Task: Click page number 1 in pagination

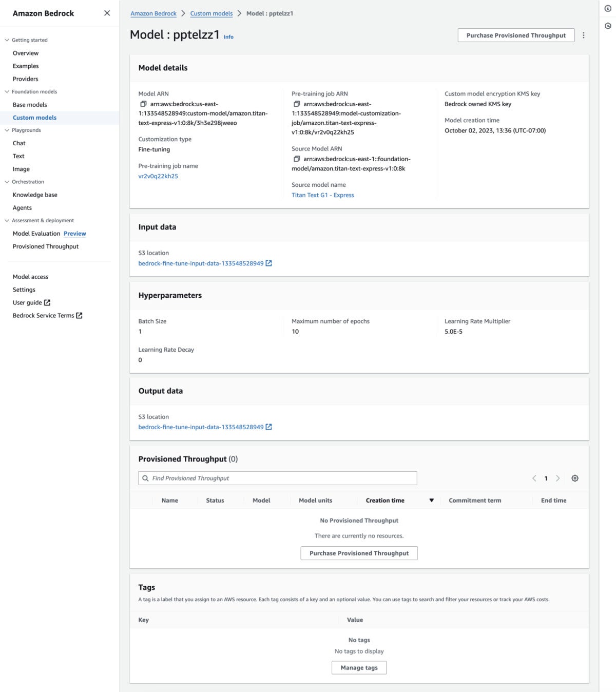Action: coord(546,478)
